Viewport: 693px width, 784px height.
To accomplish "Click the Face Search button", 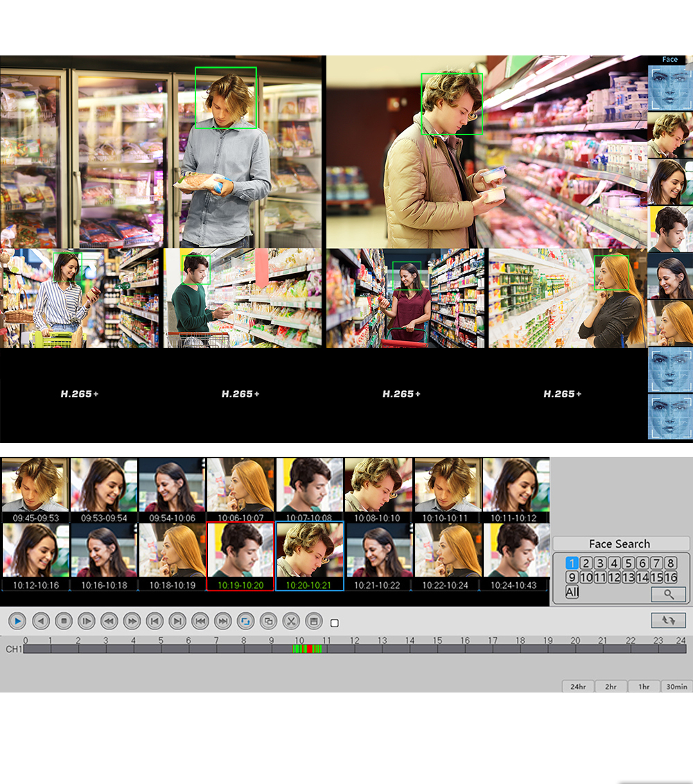I will coord(620,544).
